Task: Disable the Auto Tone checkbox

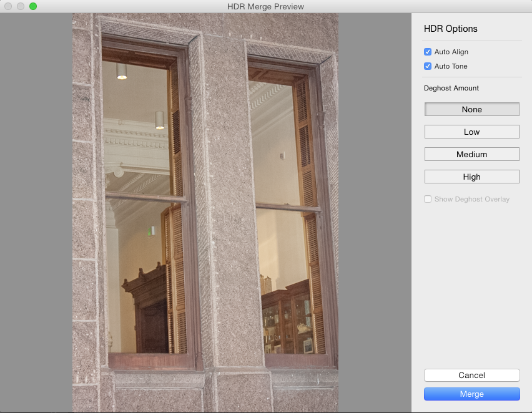Action: pos(428,66)
